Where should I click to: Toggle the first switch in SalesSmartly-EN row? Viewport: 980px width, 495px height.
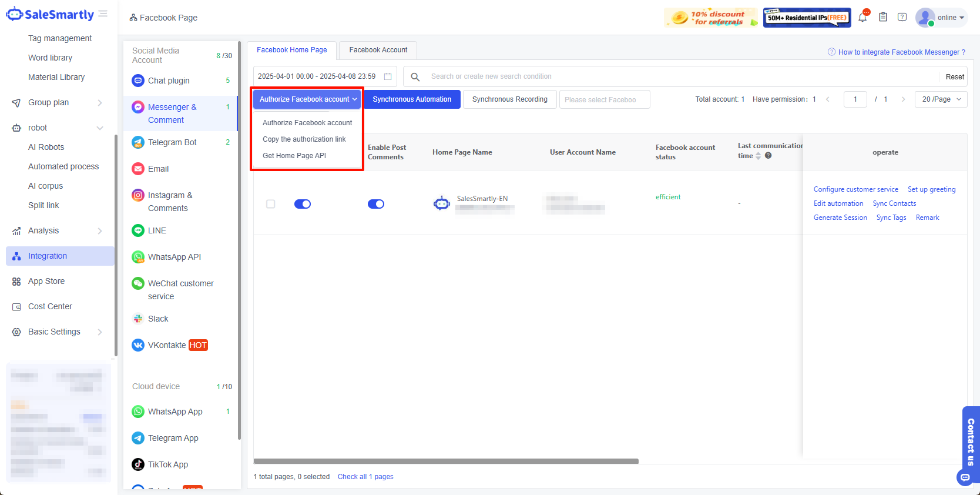303,204
